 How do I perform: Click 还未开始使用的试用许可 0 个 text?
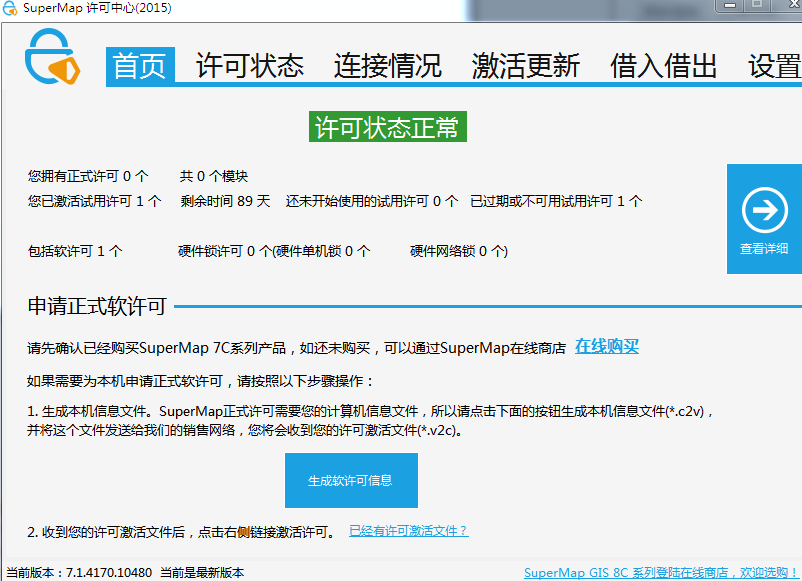372,201
